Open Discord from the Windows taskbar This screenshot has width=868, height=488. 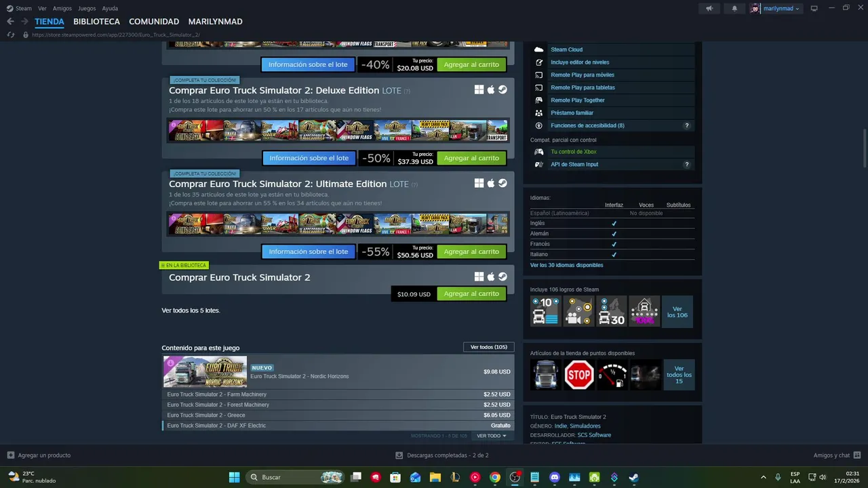tap(554, 477)
